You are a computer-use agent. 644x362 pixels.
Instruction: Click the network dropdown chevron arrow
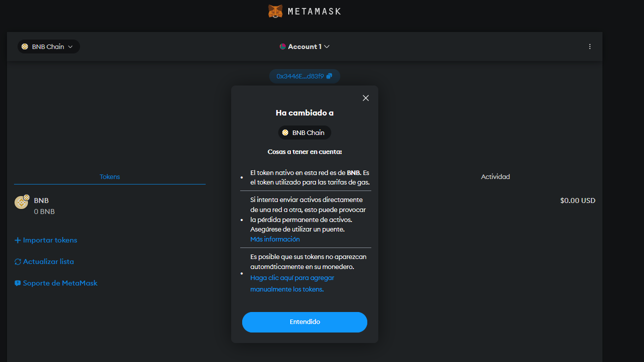(70, 46)
